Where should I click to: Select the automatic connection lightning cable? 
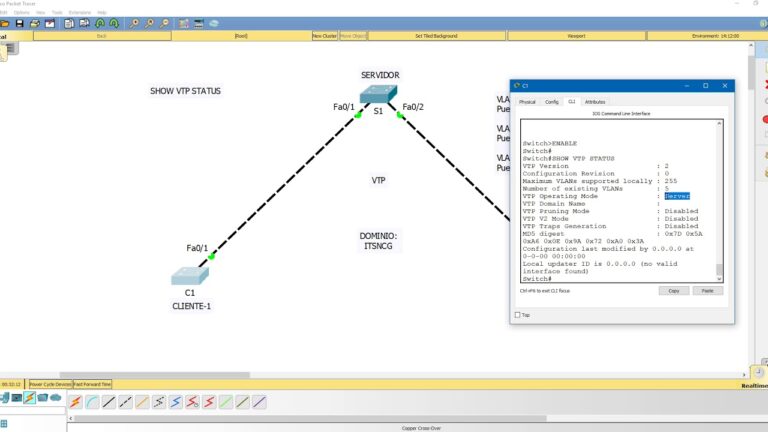pyautogui.click(x=75, y=402)
